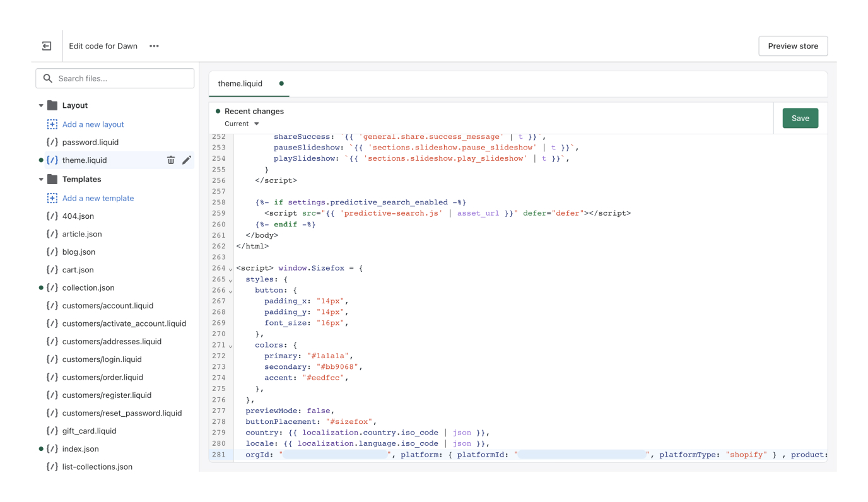Image resolution: width=868 pixels, height=502 pixels.
Task: Open the Current version dropdown
Action: tap(242, 124)
